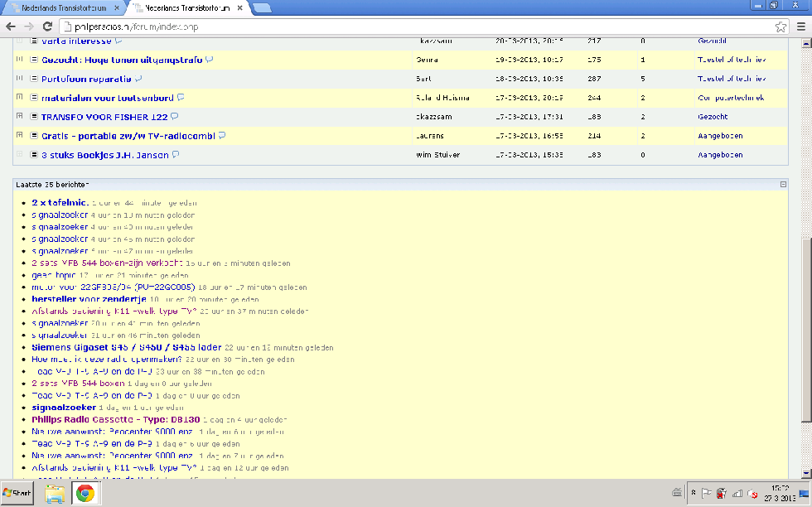This screenshot has height=507, width=812.
Task: Open the Portofoon reparatie topic
Action: tap(86, 80)
